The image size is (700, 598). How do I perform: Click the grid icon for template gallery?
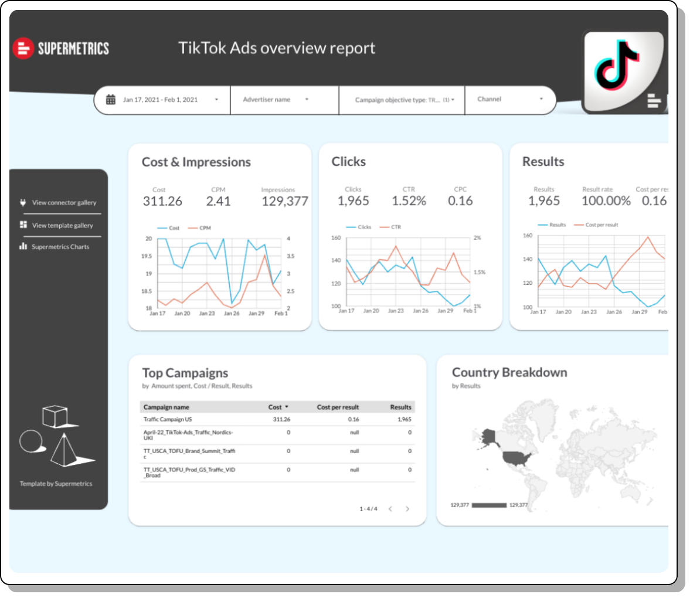23,225
